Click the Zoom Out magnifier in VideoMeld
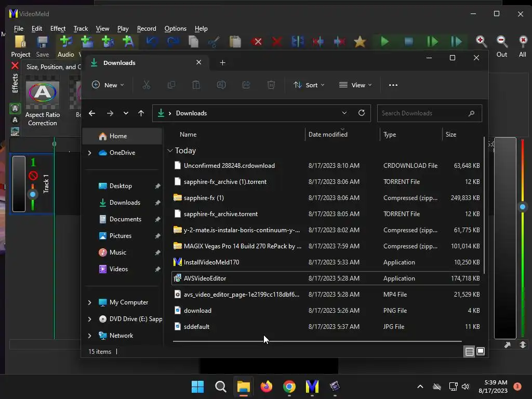Image resolution: width=532 pixels, height=399 pixels. (x=502, y=42)
